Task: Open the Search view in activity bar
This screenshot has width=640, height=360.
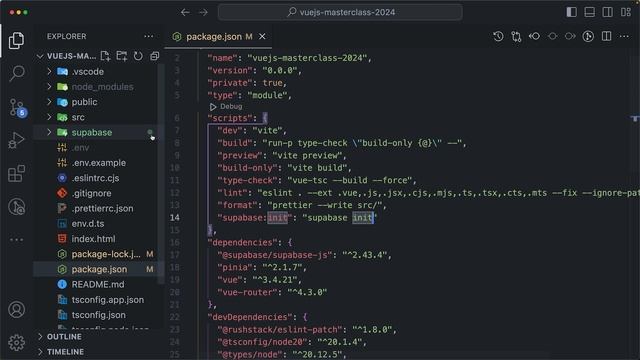Action: pos(17,73)
